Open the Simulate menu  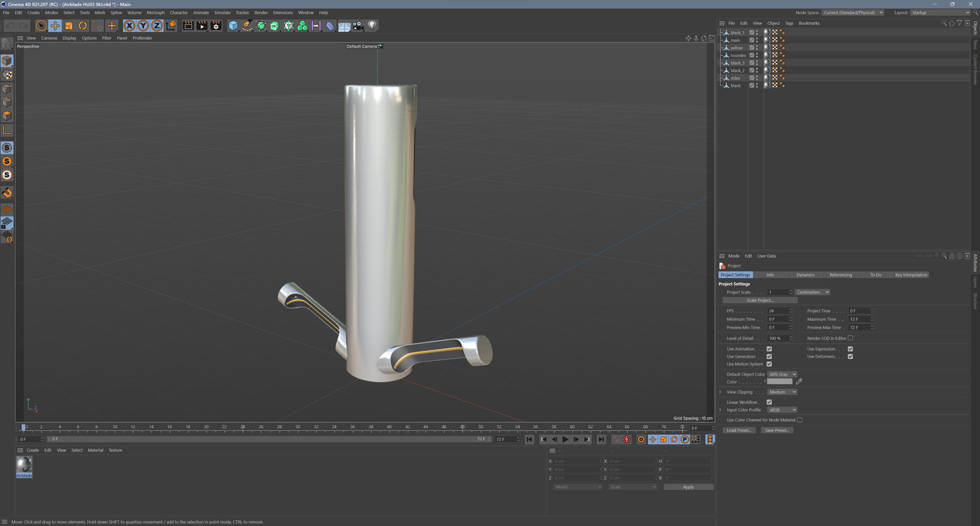(222, 13)
